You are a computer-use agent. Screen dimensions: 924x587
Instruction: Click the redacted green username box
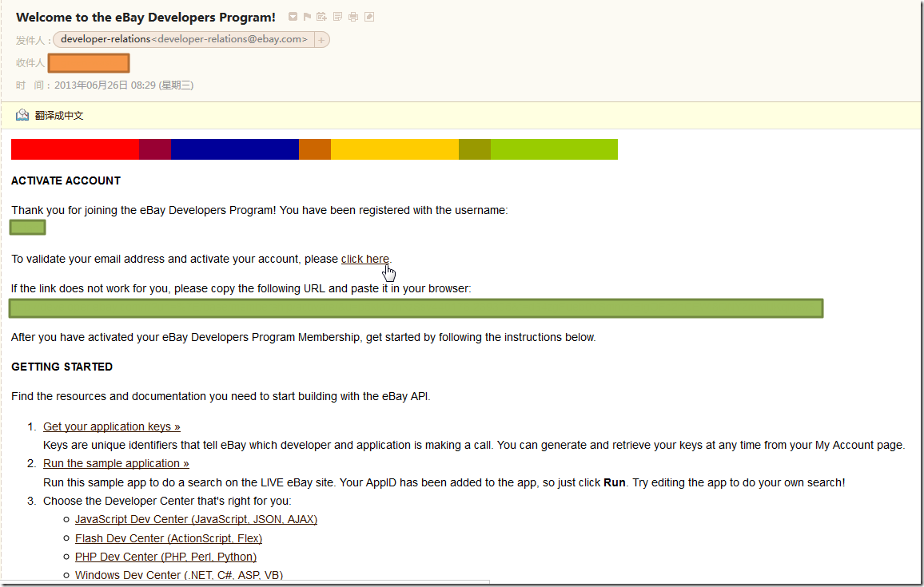28,228
